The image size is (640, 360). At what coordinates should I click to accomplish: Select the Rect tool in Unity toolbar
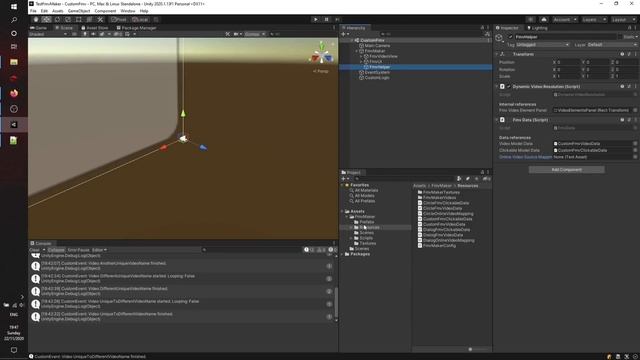(78, 20)
